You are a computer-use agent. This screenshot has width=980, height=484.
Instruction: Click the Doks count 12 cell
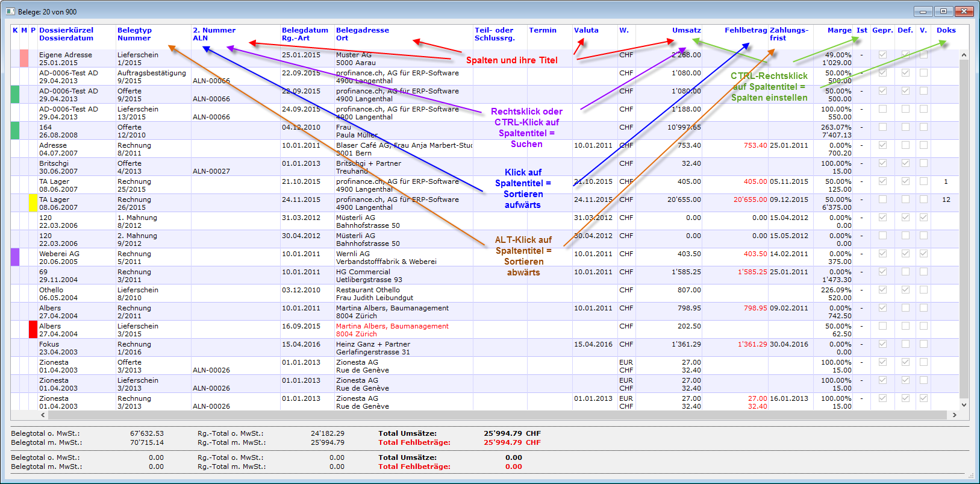(946, 200)
